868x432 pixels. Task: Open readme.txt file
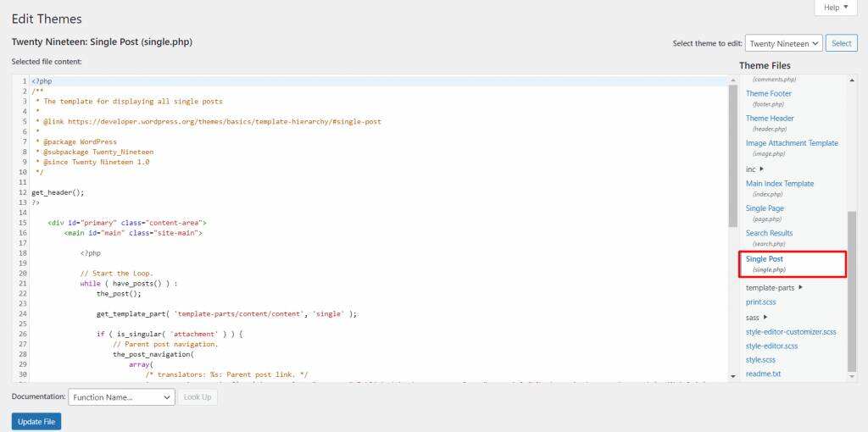[763, 374]
